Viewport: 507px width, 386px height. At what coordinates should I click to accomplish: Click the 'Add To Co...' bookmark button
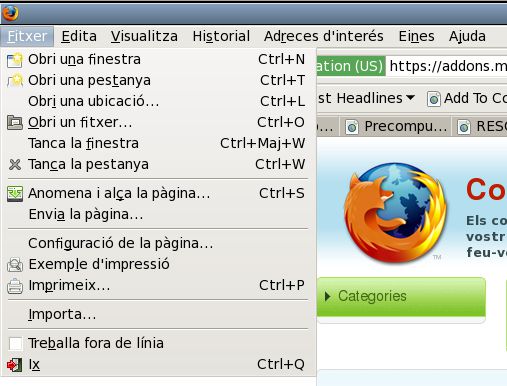coord(467,99)
